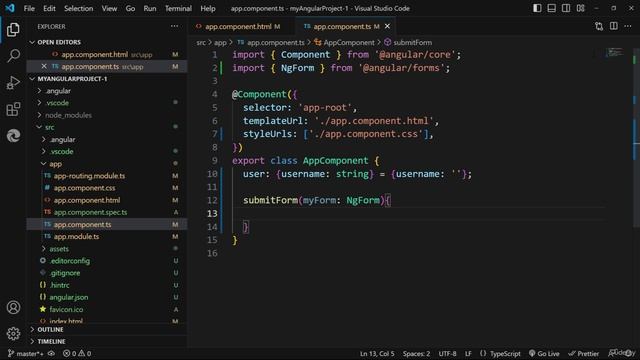640x360 pixels.
Task: Open Run and Debug view
Action: (13, 82)
